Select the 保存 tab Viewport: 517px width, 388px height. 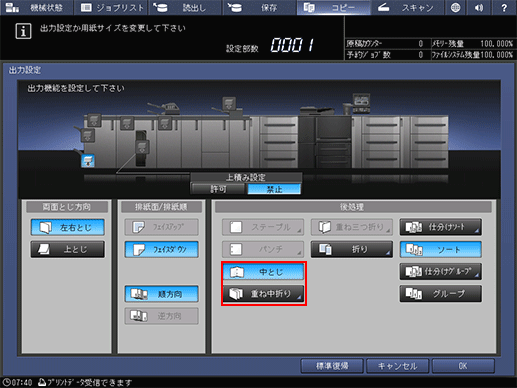point(259,7)
